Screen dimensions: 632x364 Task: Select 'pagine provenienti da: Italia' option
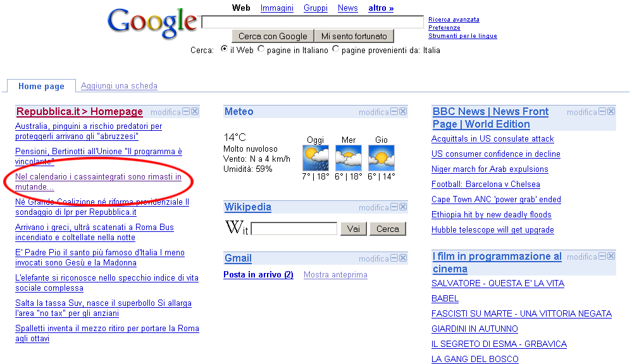(x=336, y=49)
